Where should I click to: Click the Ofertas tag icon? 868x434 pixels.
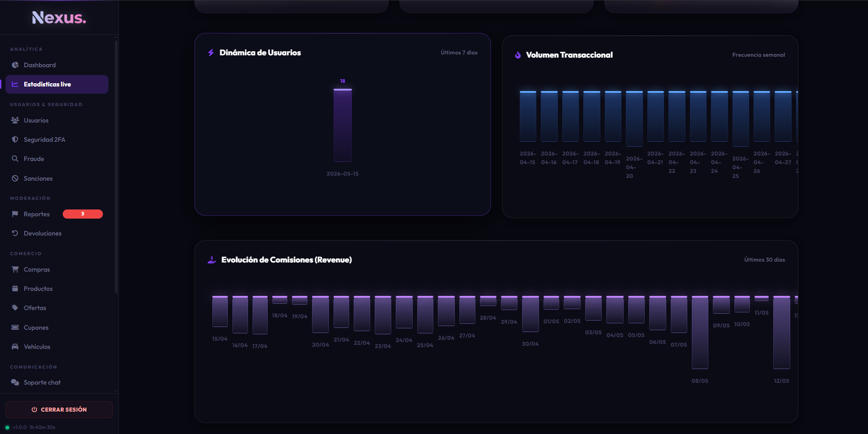15,308
